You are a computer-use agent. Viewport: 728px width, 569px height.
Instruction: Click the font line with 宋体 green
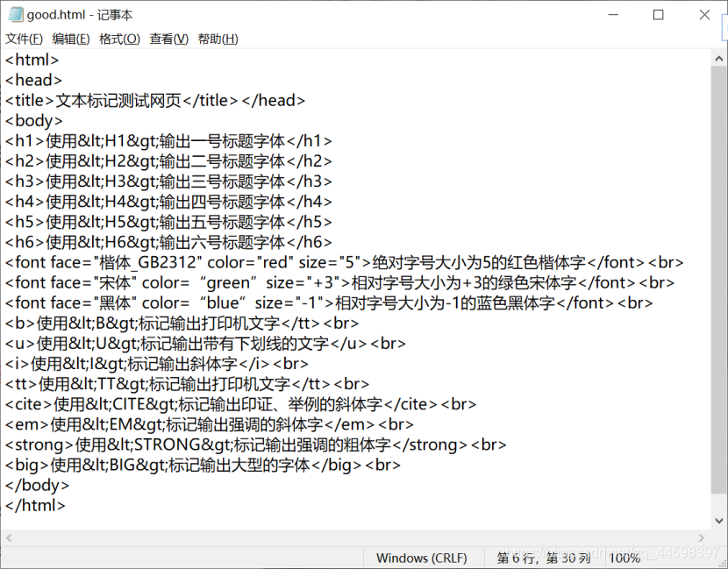[x=339, y=282]
